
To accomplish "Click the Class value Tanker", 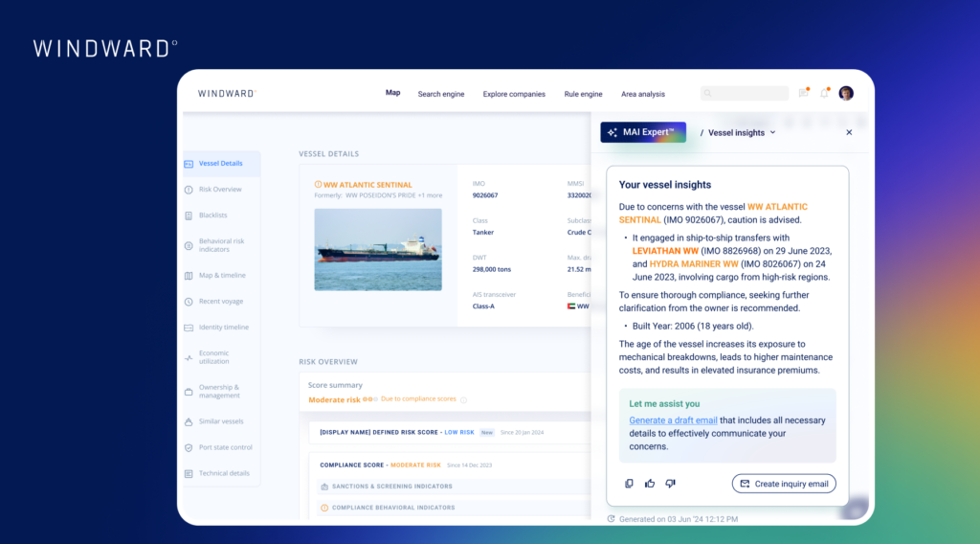I will [x=483, y=233].
